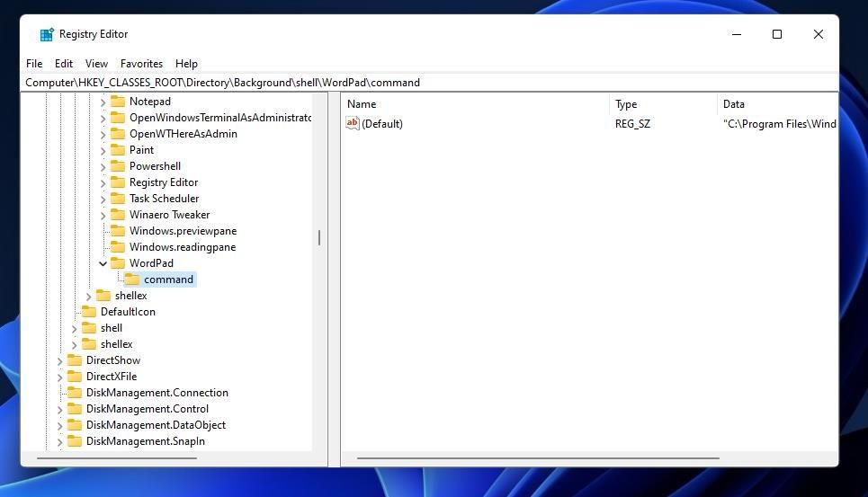This screenshot has width=868, height=497.
Task: Select the WordPad key label
Action: click(151, 263)
